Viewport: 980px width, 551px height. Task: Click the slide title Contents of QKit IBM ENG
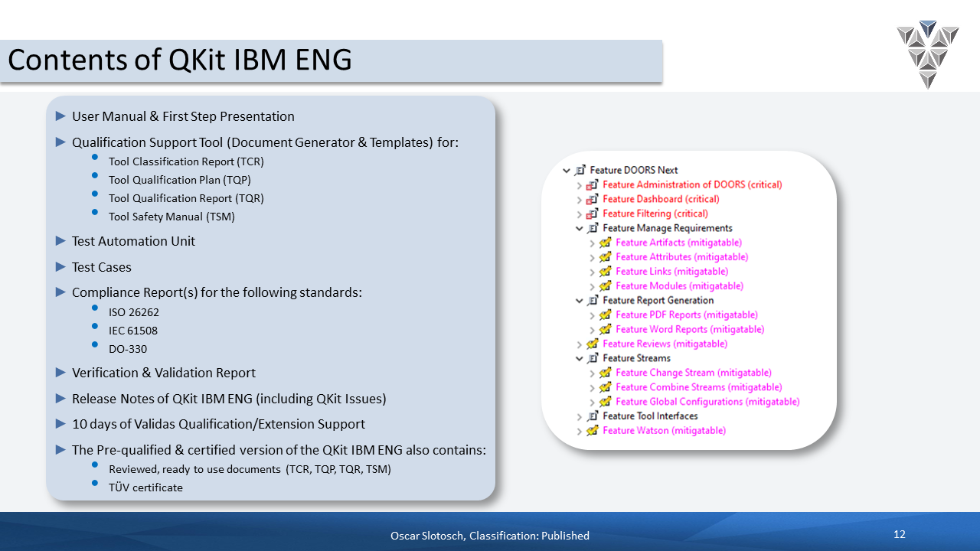(180, 60)
